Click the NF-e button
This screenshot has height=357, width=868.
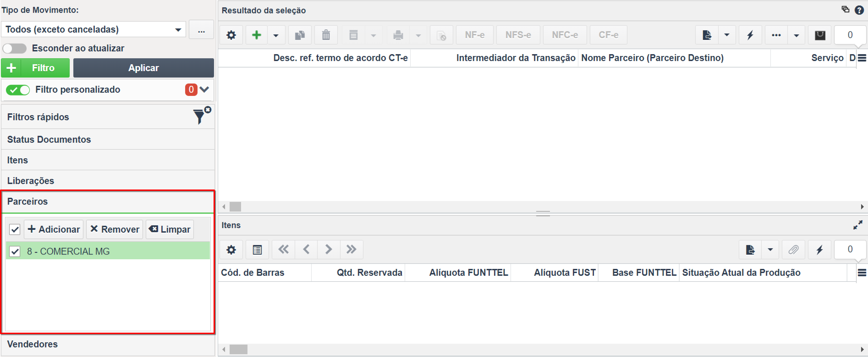[475, 35]
